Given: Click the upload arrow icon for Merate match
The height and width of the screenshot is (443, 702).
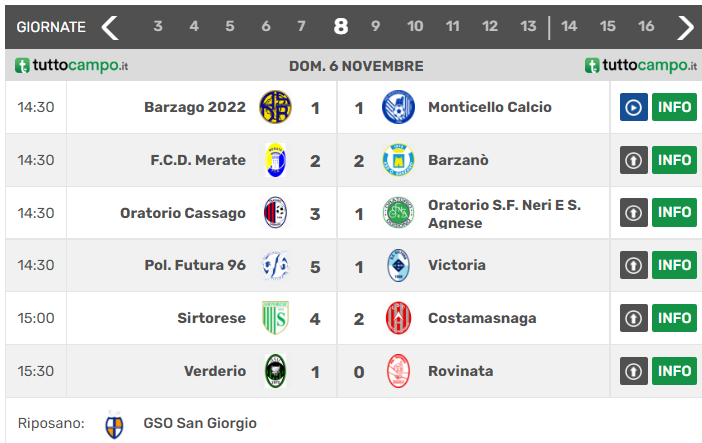Looking at the screenshot, I should 634,160.
